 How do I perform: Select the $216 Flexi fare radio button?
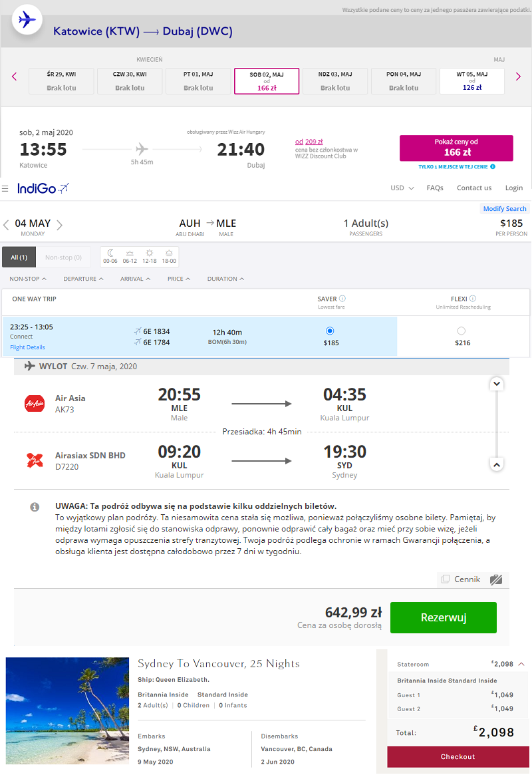click(x=462, y=331)
